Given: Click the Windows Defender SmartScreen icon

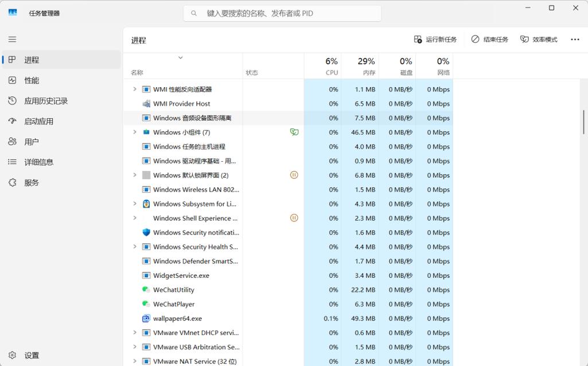Looking at the screenshot, I should tap(146, 261).
